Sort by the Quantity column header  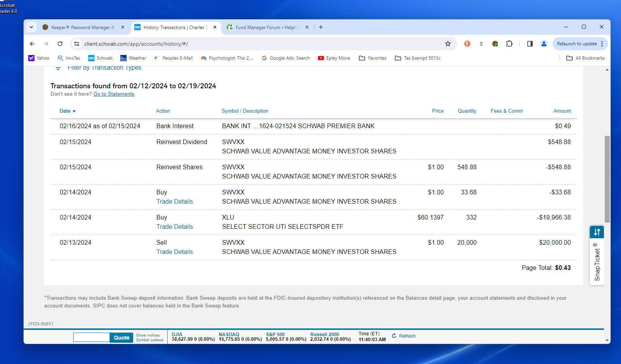tap(467, 111)
